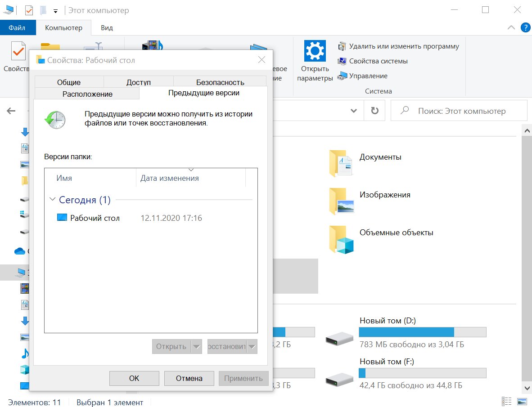Click the back navigation arrow

[x=11, y=111]
